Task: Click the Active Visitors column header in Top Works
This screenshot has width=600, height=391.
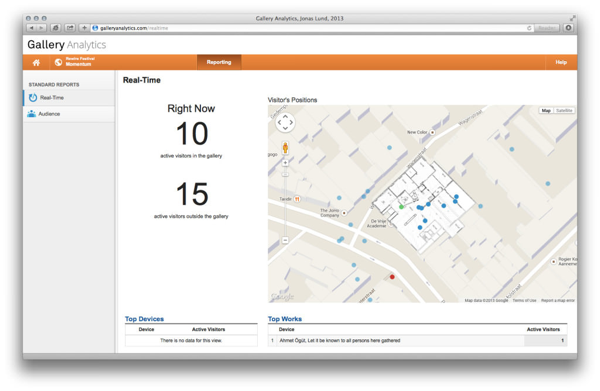Action: coord(543,329)
